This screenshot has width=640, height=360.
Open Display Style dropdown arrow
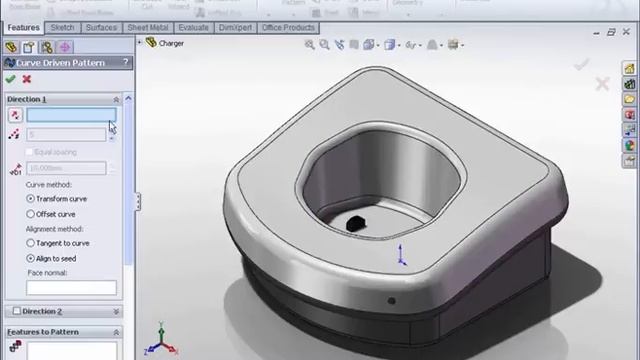[x=399, y=45]
